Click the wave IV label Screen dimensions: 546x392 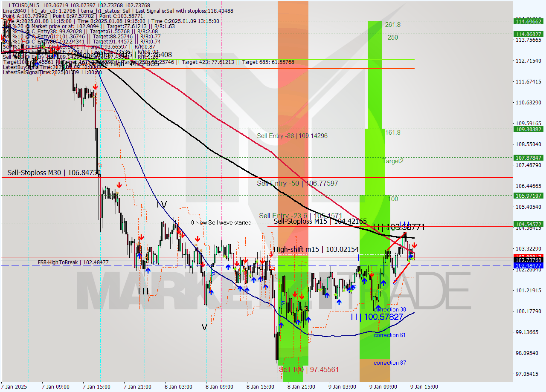(162, 205)
